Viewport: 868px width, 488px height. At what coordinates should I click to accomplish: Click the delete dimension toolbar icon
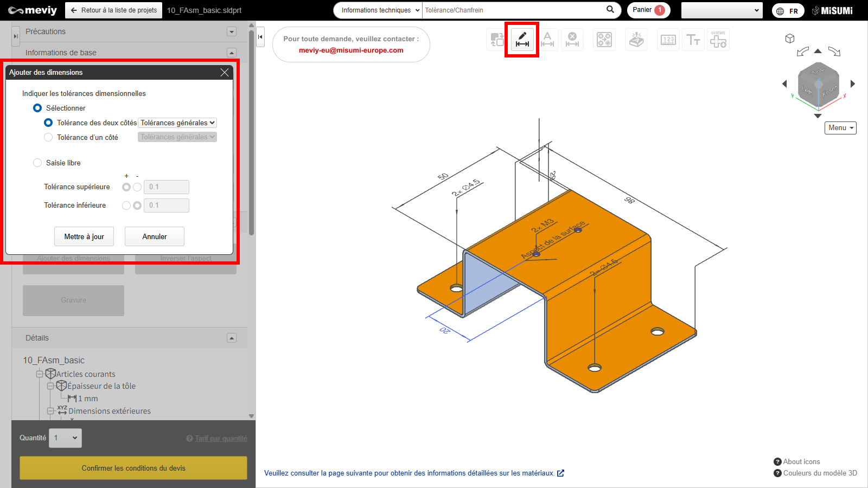pyautogui.click(x=572, y=40)
